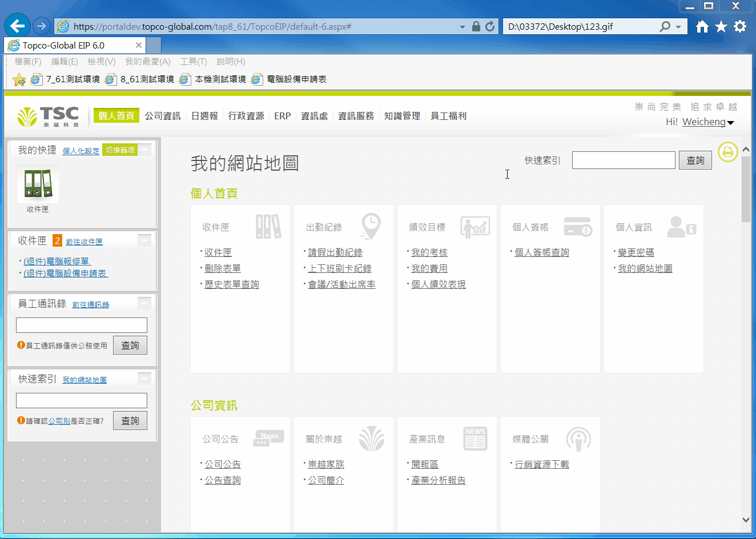Click the printer icon near the search box
756x539 pixels.
(x=727, y=152)
